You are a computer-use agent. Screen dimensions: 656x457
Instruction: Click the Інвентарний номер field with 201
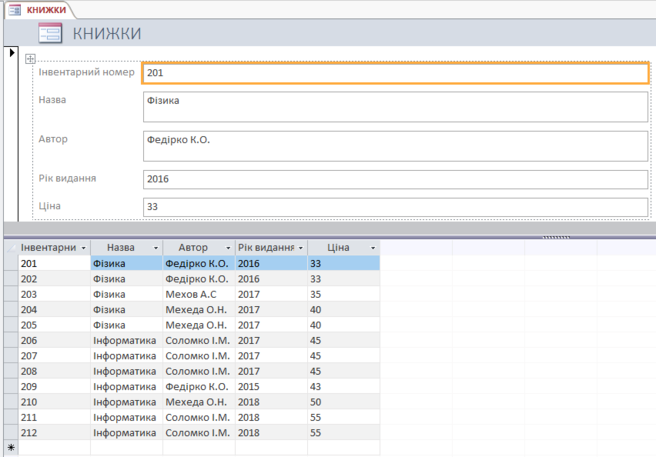pyautogui.click(x=395, y=73)
